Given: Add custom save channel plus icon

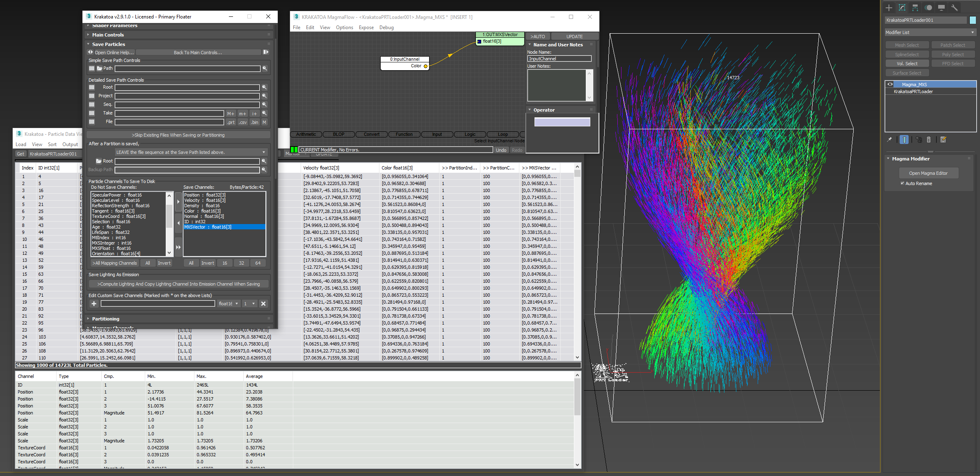Looking at the screenshot, I should [94, 304].
